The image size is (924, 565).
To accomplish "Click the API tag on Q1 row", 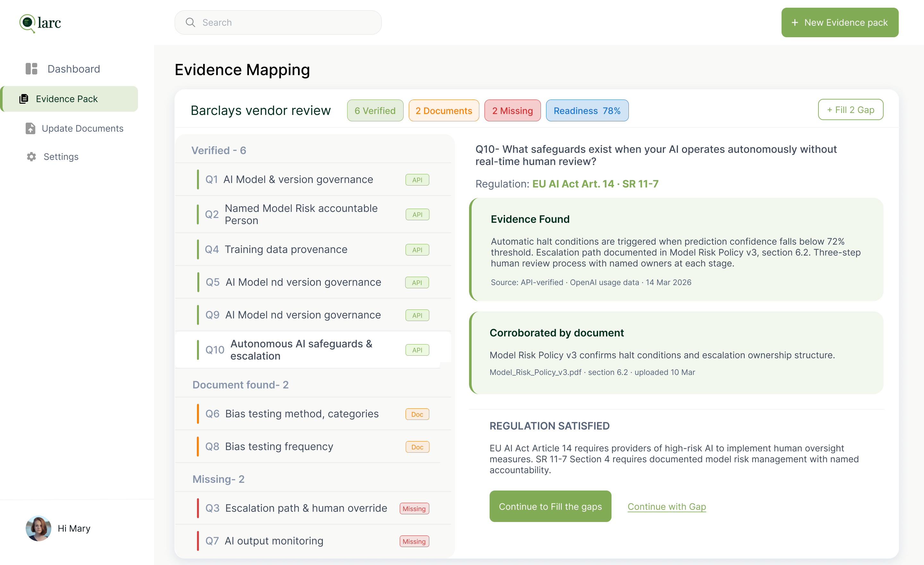I will [417, 180].
